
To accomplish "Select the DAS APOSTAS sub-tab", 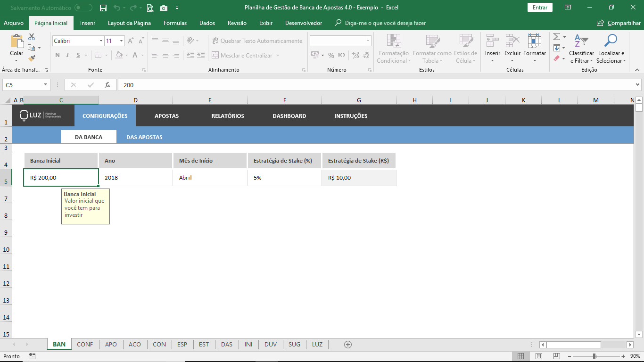I will coord(144,137).
